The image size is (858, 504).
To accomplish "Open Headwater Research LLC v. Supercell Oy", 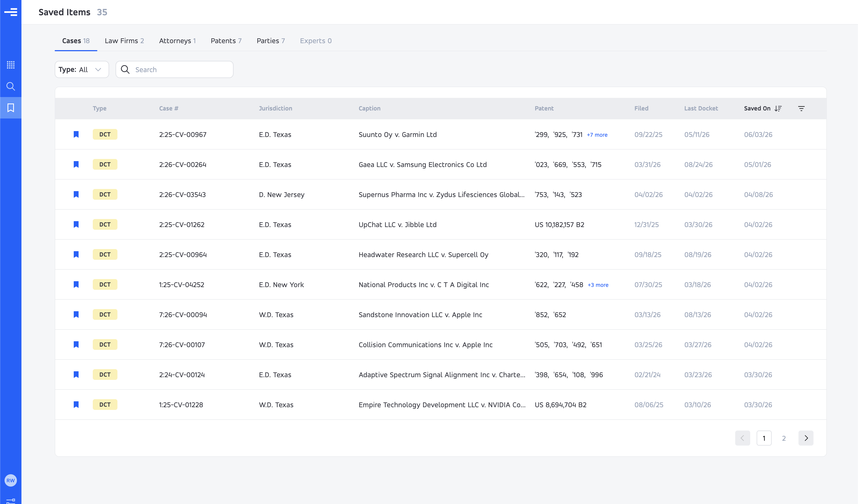I will pyautogui.click(x=423, y=254).
